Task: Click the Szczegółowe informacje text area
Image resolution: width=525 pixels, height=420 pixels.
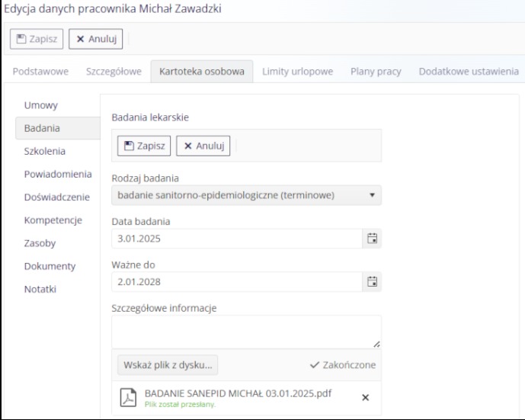Action: 246,332
